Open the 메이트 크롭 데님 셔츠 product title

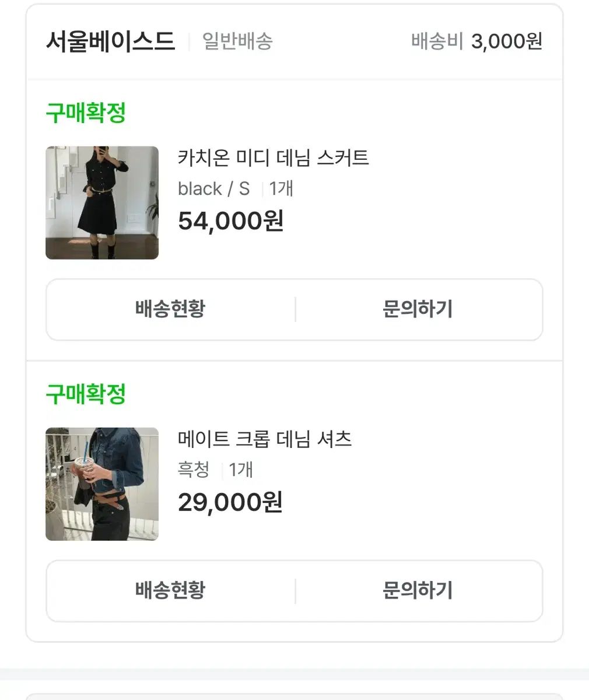(x=265, y=439)
